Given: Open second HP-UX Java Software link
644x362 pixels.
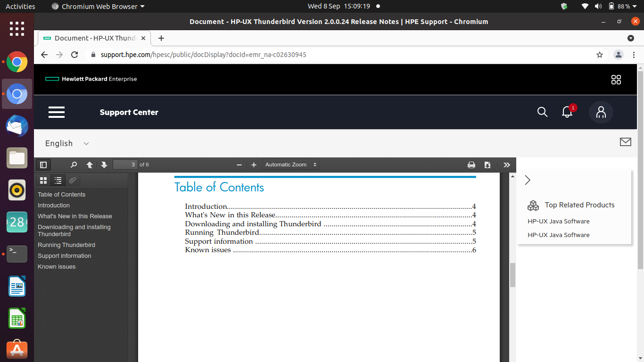Looking at the screenshot, I should (x=559, y=235).
